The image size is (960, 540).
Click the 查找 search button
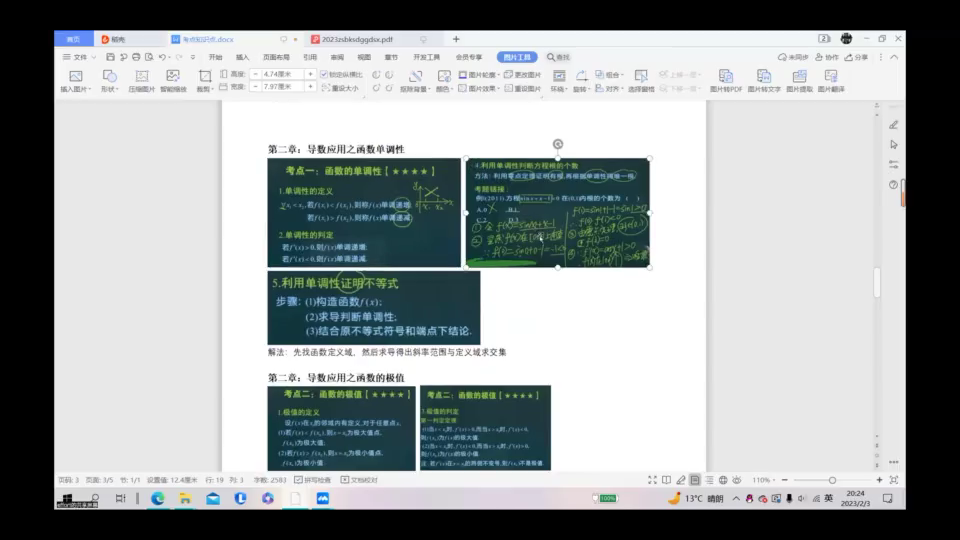[x=558, y=57]
